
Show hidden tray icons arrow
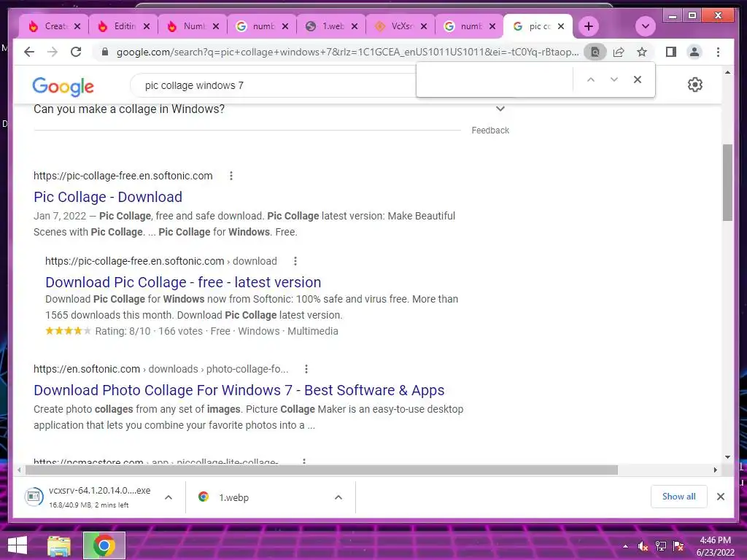(x=625, y=546)
